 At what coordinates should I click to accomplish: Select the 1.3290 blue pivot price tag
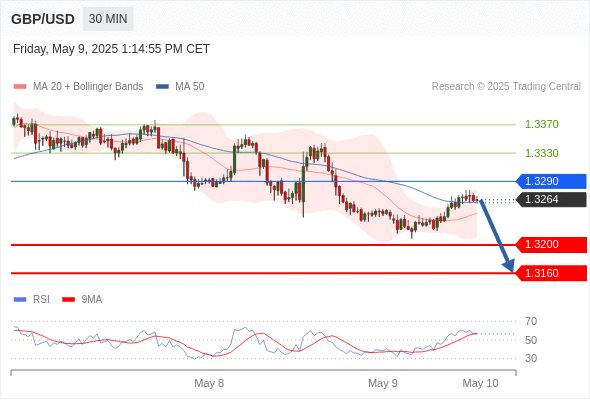(x=551, y=181)
